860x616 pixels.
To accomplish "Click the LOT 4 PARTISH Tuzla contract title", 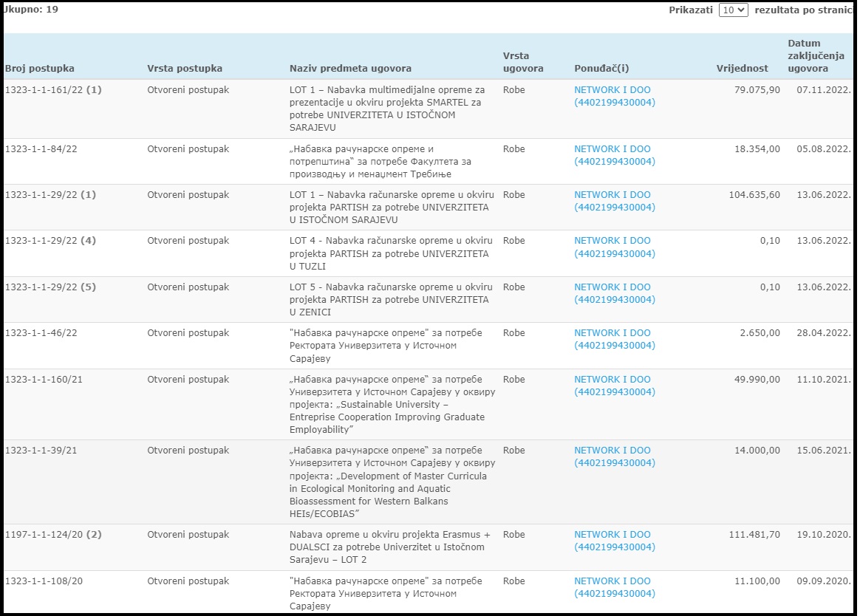I will (x=391, y=253).
